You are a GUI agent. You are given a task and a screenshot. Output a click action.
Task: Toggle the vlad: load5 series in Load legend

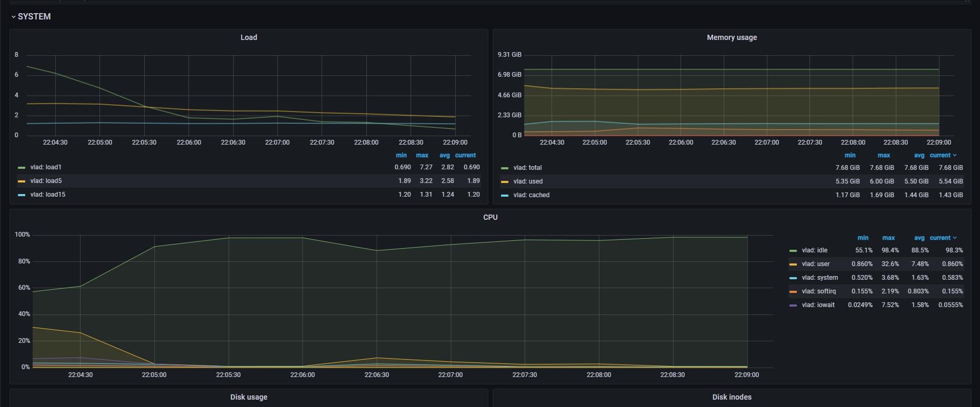pyautogui.click(x=46, y=181)
